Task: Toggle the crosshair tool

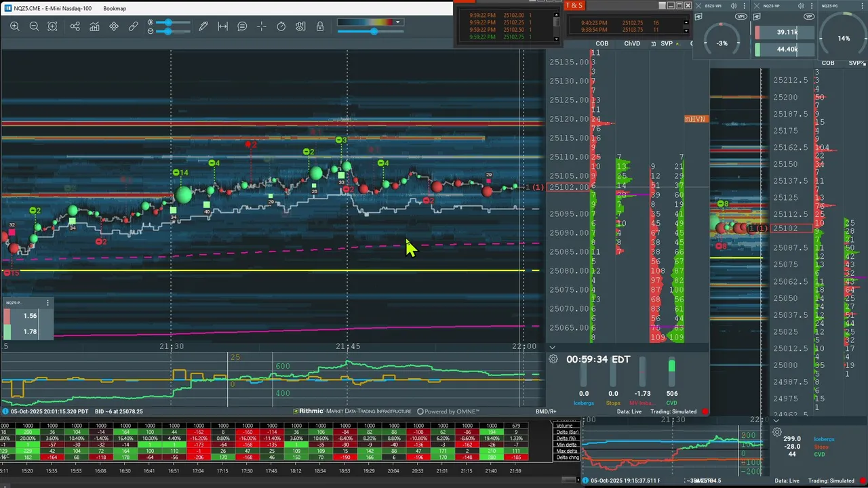Action: tap(262, 26)
